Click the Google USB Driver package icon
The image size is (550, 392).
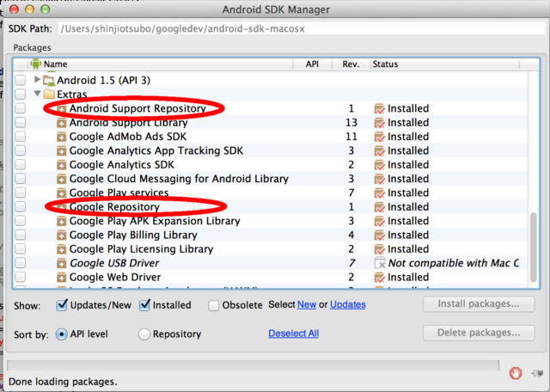click(61, 263)
